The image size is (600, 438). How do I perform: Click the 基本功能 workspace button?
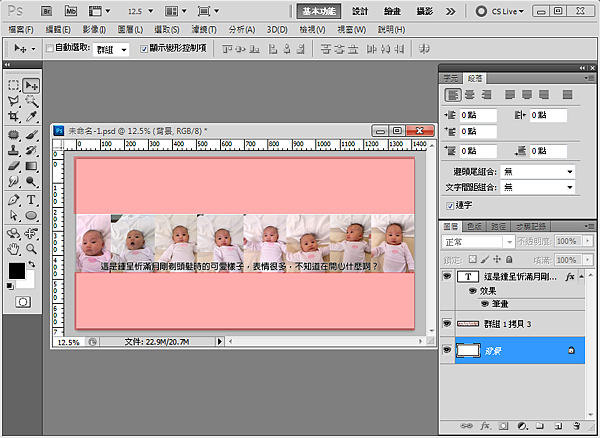320,11
